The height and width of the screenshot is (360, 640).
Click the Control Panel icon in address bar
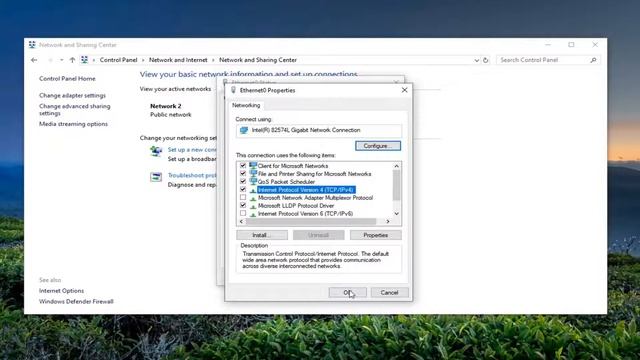(x=84, y=60)
